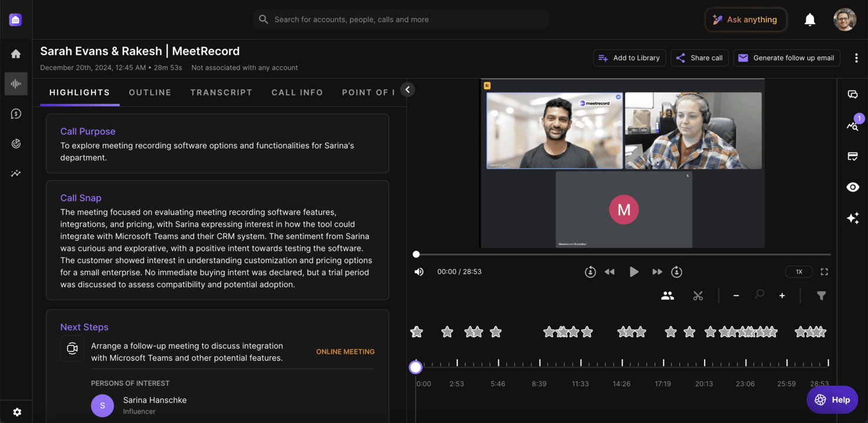Switch to the Call Info tab
868x423 pixels.
click(297, 92)
